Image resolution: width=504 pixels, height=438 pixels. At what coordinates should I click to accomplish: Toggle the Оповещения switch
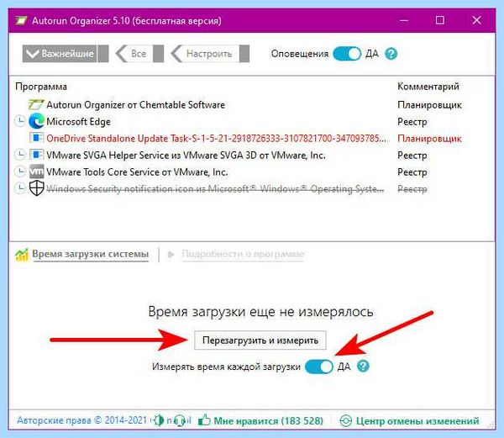tap(347, 53)
